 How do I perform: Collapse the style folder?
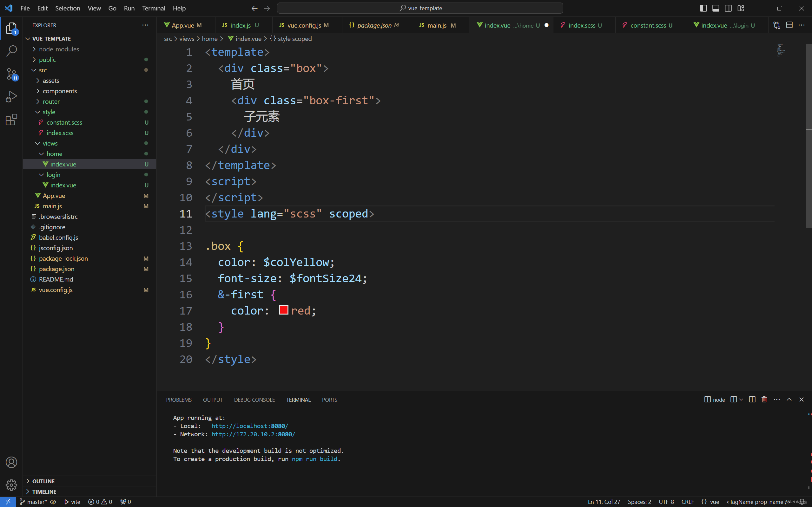click(x=49, y=112)
